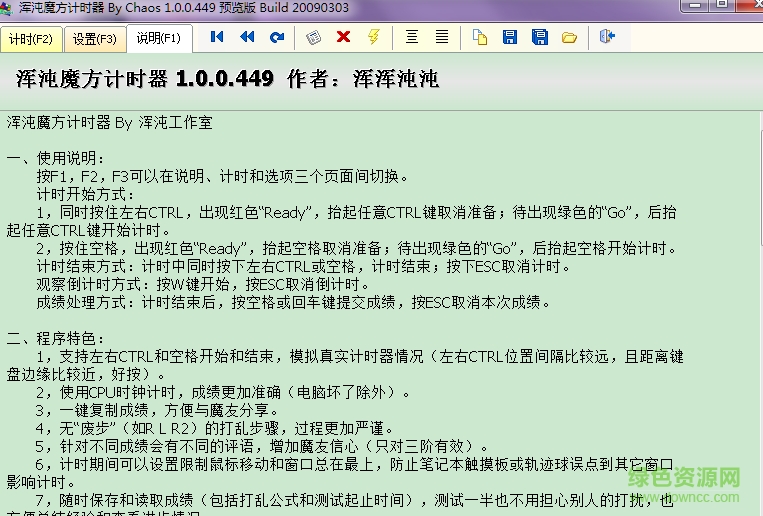The image size is (763, 516).
Task: Minimize the timer window
Action: (695, 5)
